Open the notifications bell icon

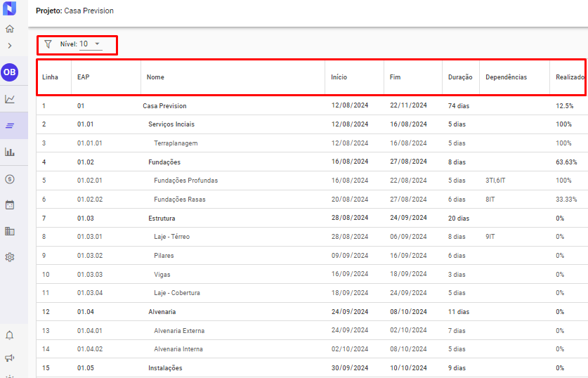pos(10,335)
